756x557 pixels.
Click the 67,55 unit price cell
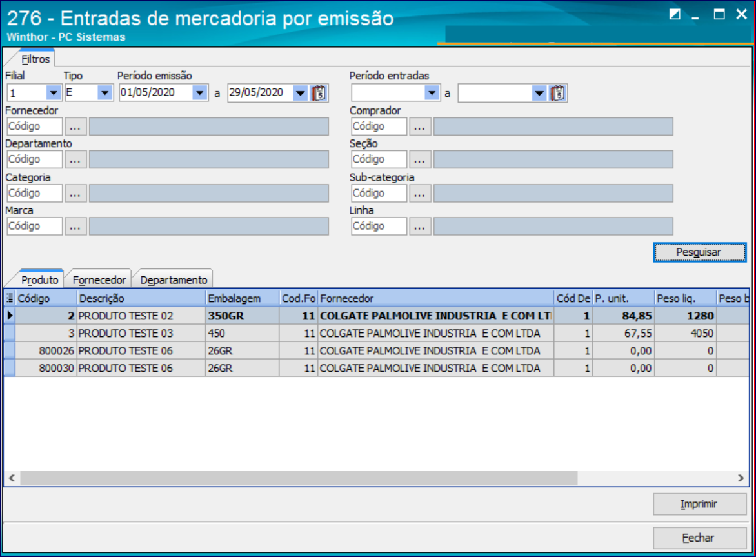(623, 333)
